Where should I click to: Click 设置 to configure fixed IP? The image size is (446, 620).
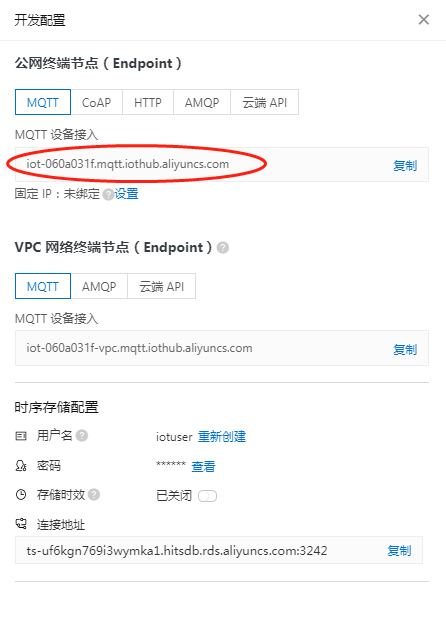coord(127,194)
